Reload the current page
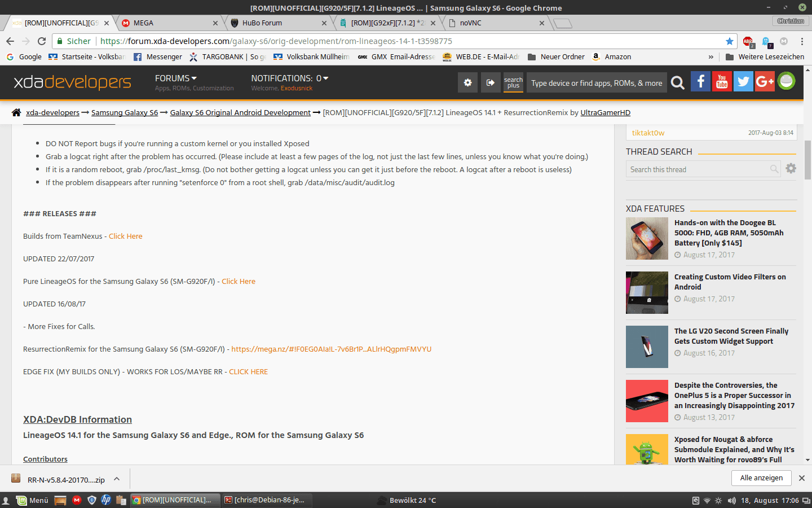812x508 pixels. coord(42,41)
